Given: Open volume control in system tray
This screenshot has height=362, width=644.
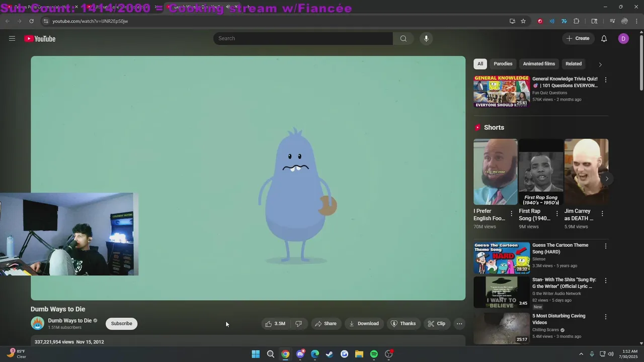Looking at the screenshot, I should tap(611, 354).
